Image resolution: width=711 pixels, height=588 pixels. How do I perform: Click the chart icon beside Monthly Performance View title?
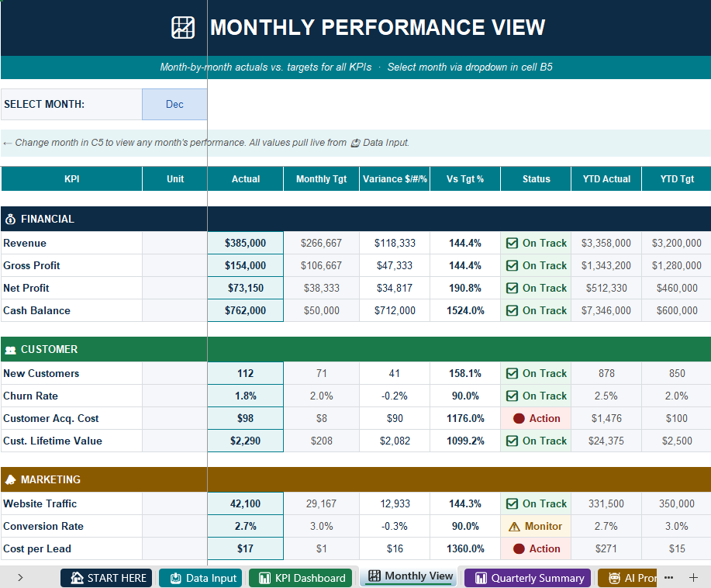[x=183, y=27]
